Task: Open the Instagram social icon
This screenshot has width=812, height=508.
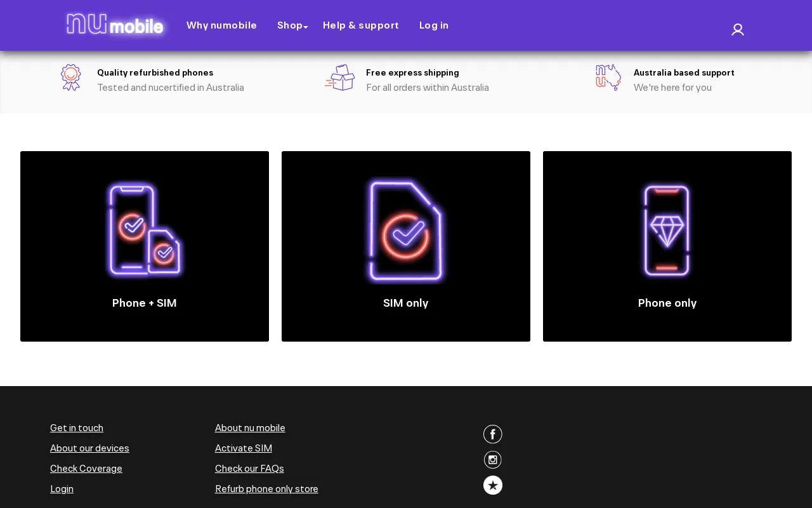Action: [492, 458]
